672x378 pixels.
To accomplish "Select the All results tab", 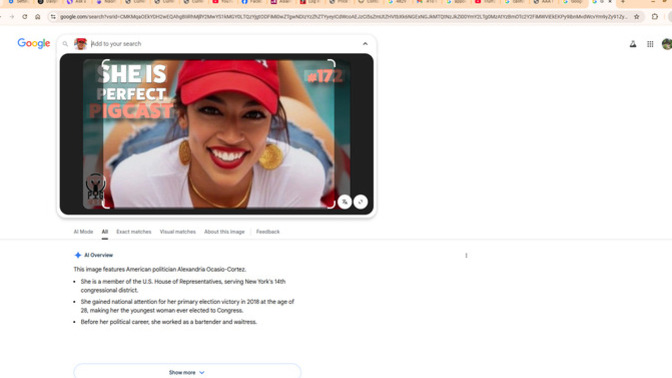I will pos(105,231).
